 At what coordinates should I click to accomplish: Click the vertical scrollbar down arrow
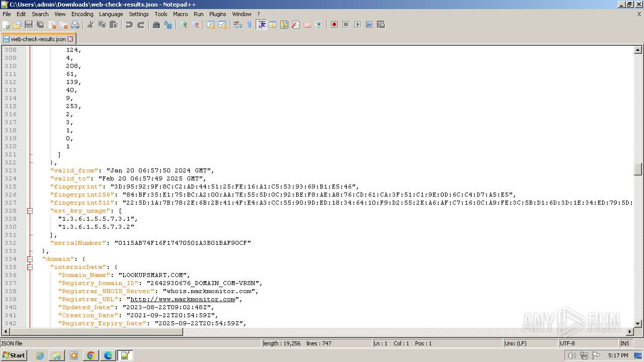(x=638, y=324)
